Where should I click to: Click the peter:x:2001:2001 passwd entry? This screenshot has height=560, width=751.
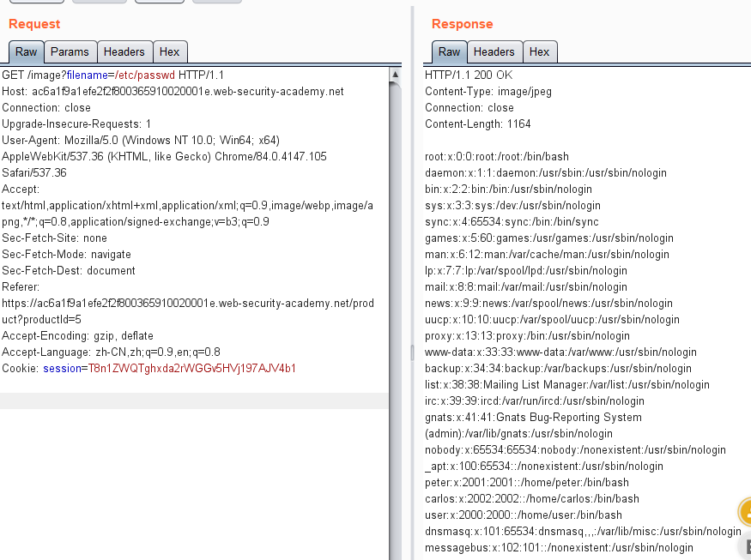(527, 482)
